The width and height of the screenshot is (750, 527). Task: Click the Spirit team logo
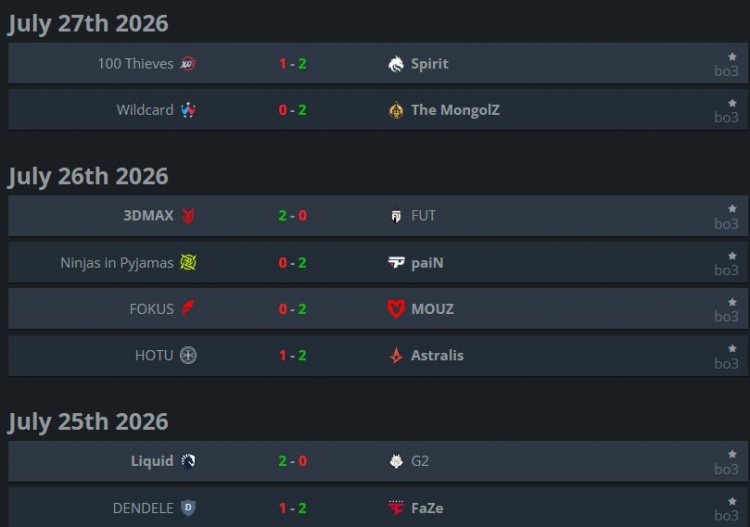[x=396, y=64]
